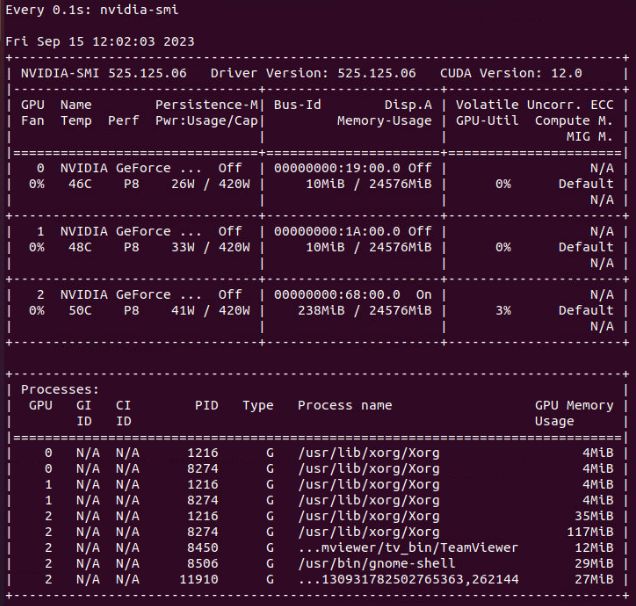Viewport: 636px width, 606px height.
Task: Click the 'Processes:' section heading
Action: pos(60,389)
